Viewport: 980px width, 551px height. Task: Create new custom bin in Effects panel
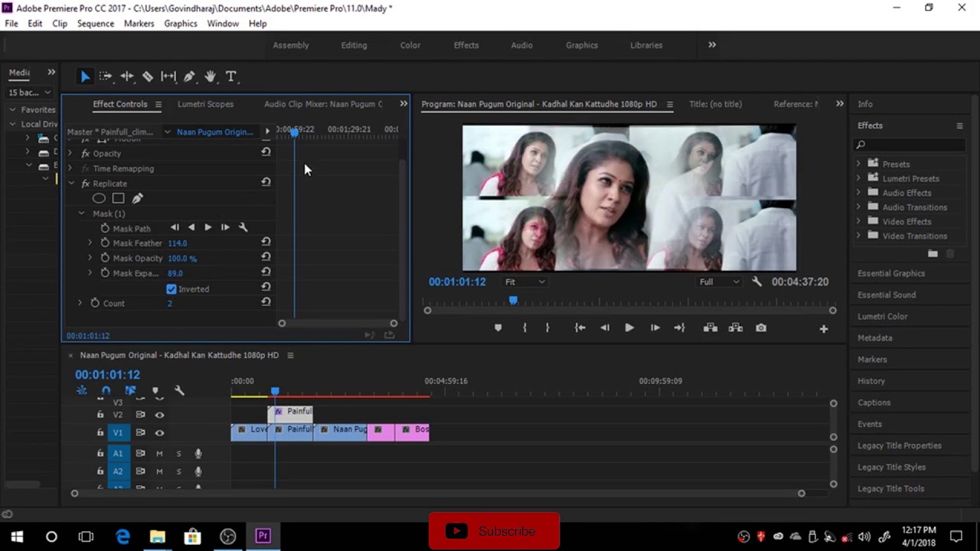click(933, 253)
